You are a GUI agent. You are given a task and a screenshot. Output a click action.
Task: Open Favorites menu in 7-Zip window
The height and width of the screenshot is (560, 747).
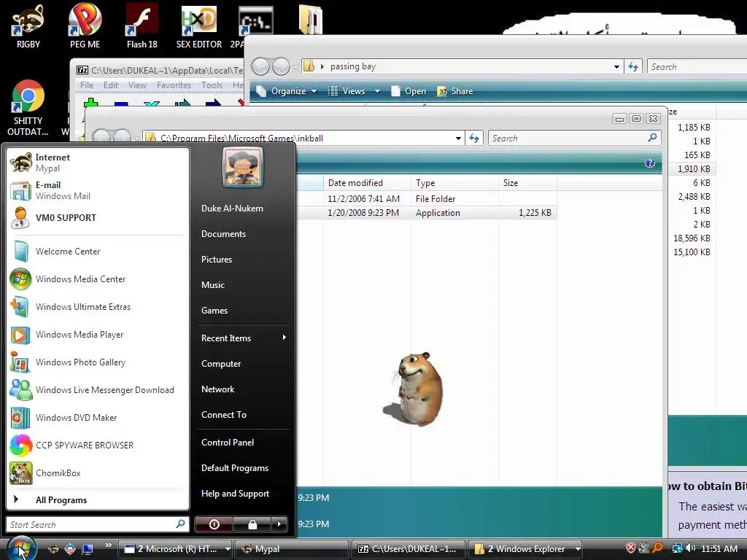pos(174,85)
